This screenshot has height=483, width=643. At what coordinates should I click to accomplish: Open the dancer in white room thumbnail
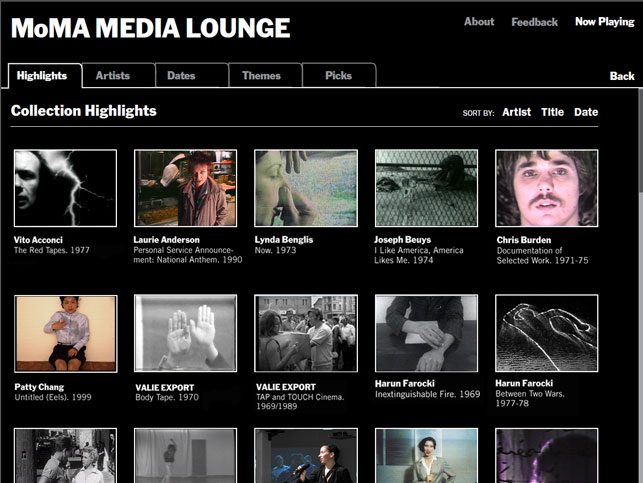click(185, 456)
